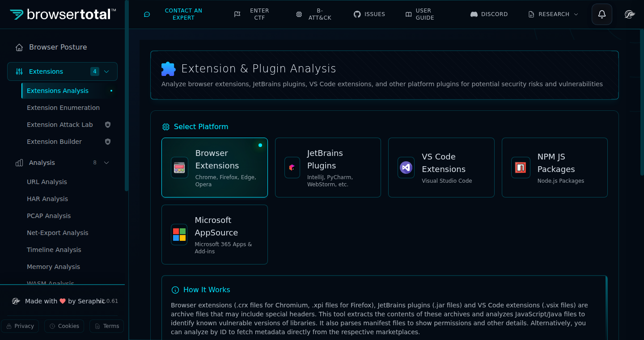
Task: Click the info icon beside How It Works
Action: [x=175, y=290]
